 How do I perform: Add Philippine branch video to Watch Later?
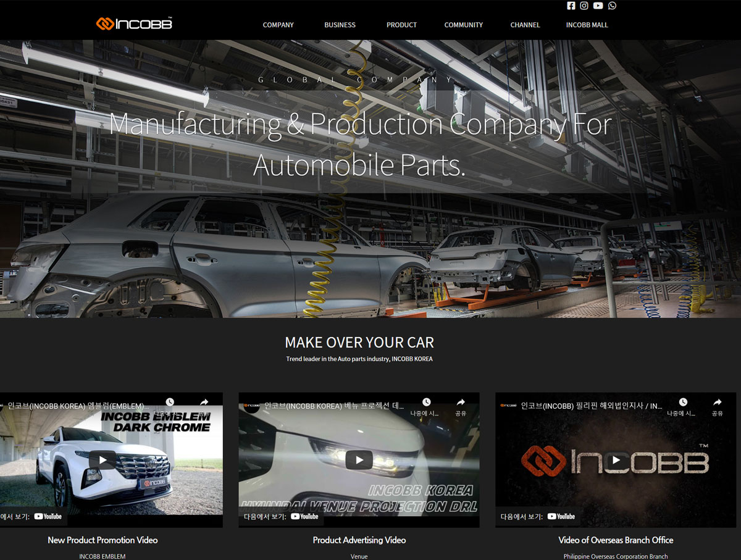pyautogui.click(x=682, y=407)
